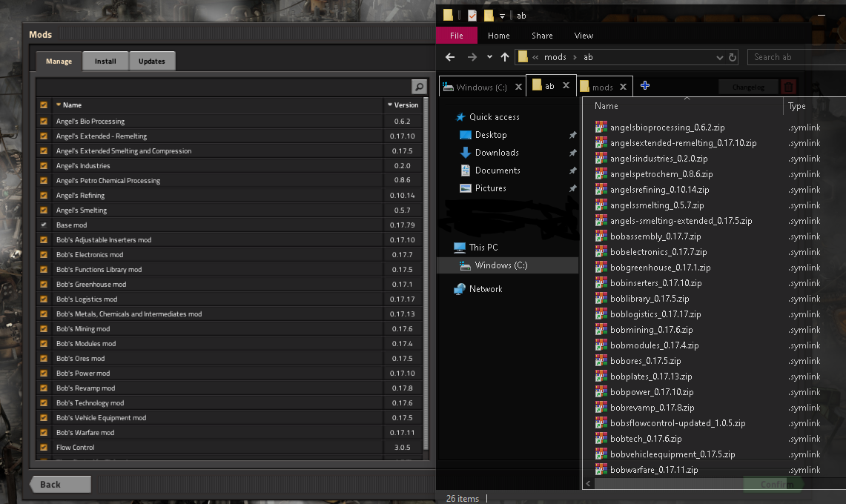Click the properties icon in Explorer title bar
This screenshot has width=846, height=504.
pos(472,16)
